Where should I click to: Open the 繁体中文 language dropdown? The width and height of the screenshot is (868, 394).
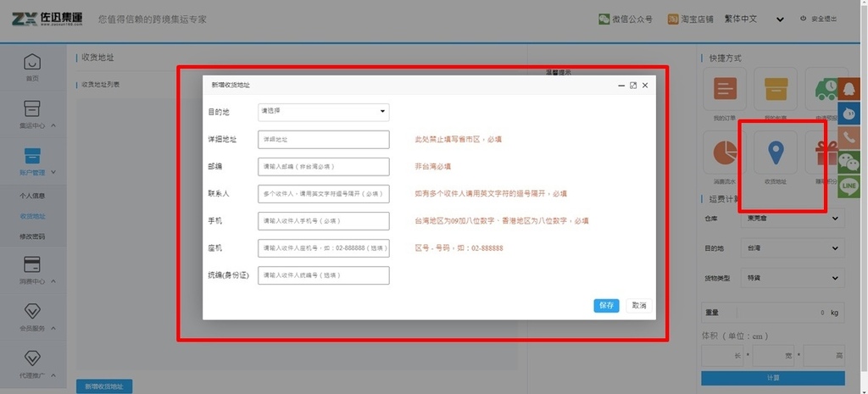[x=754, y=19]
